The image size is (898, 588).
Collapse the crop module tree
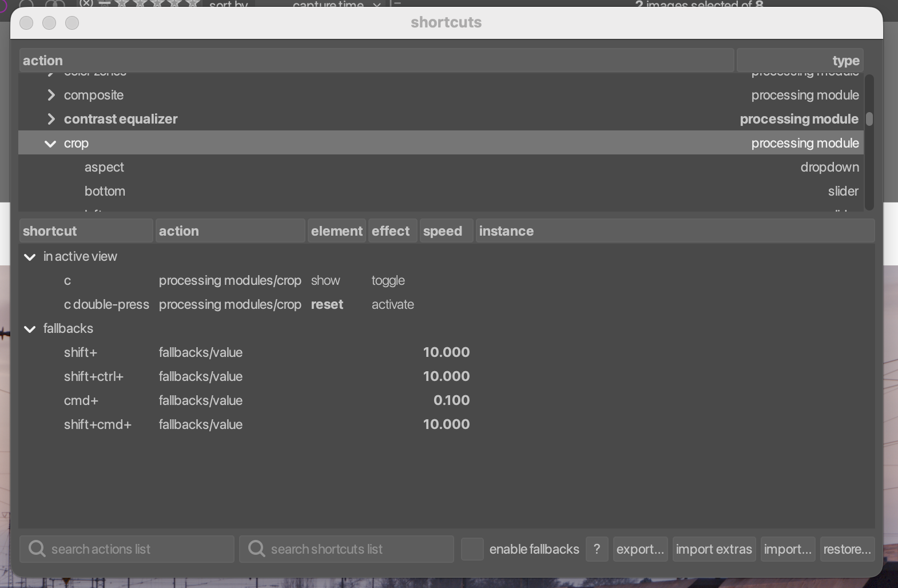(50, 144)
